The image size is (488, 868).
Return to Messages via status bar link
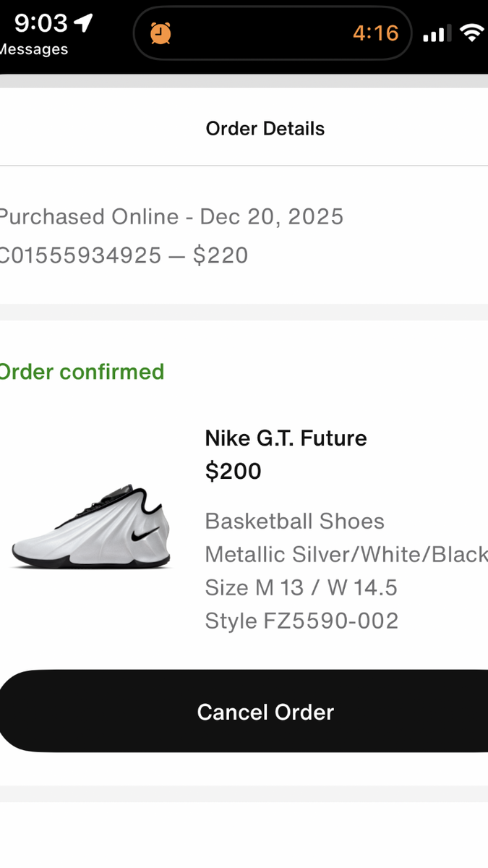(x=33, y=50)
